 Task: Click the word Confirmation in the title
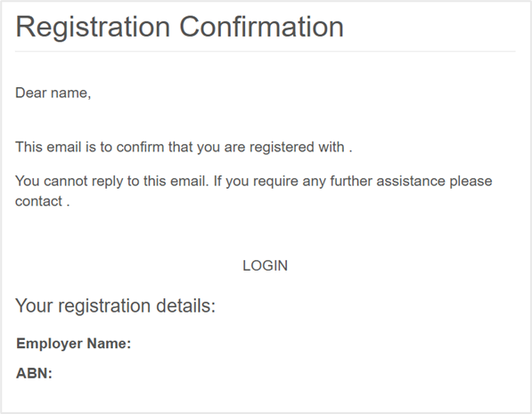(x=261, y=27)
